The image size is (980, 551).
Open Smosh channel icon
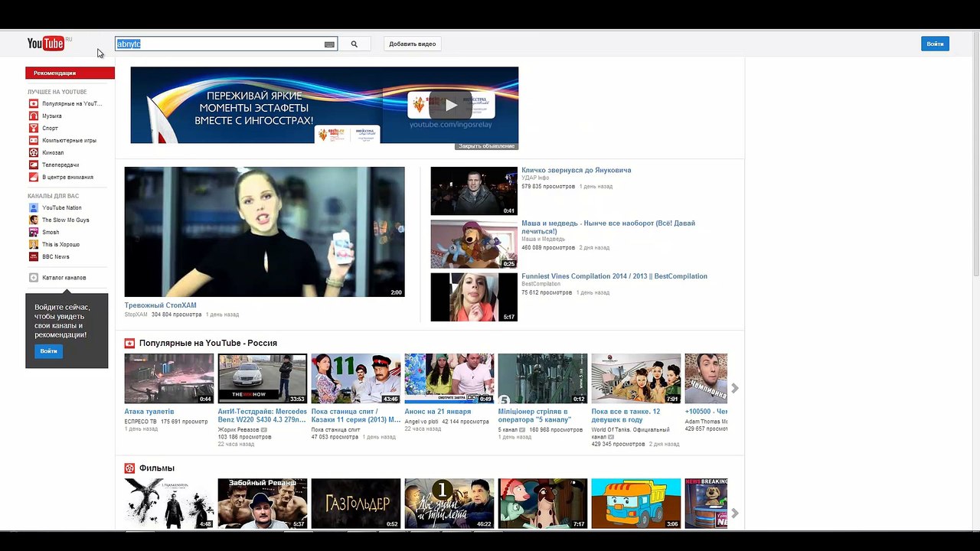[x=34, y=232]
